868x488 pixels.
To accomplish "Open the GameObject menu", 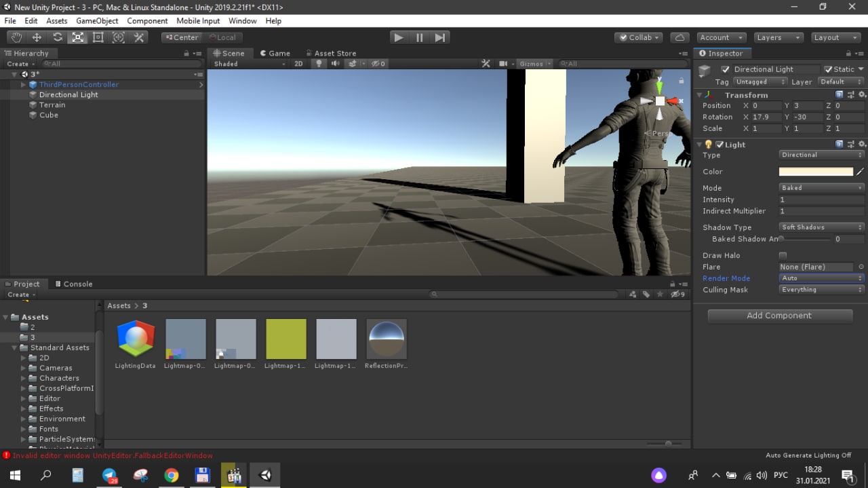I will pos(97,21).
